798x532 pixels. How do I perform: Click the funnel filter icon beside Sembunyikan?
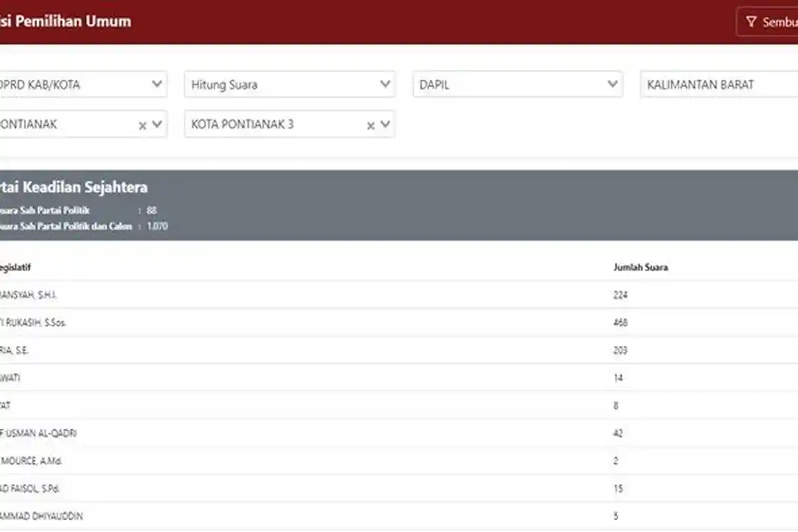(x=751, y=21)
